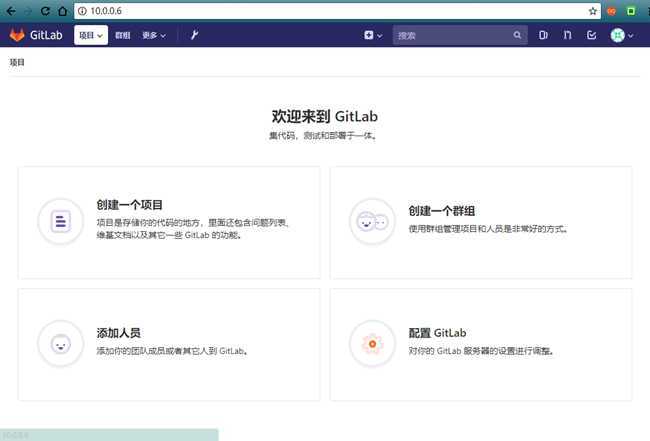Click the browser home icon
The height and width of the screenshot is (441, 650).
click(x=63, y=11)
